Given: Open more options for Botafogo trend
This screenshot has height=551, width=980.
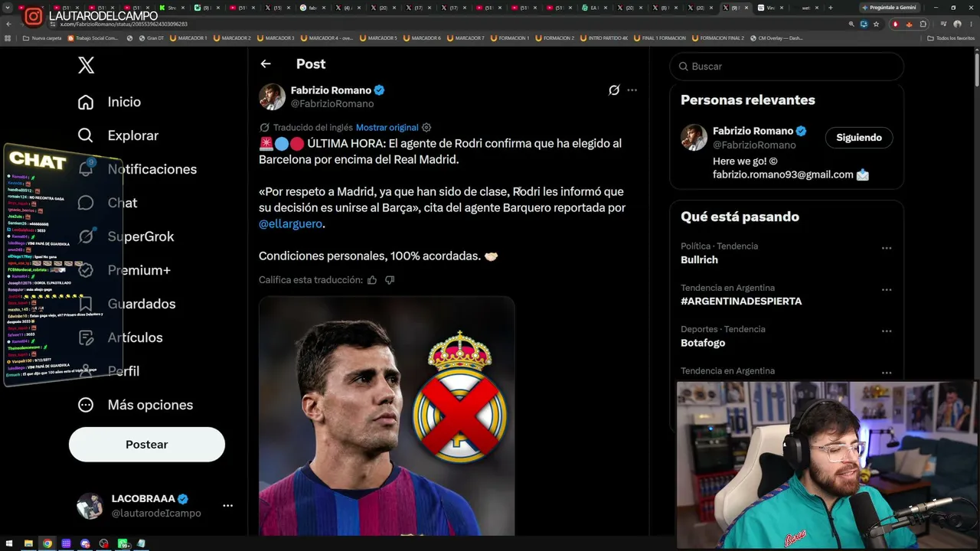Looking at the screenshot, I should click(x=887, y=331).
